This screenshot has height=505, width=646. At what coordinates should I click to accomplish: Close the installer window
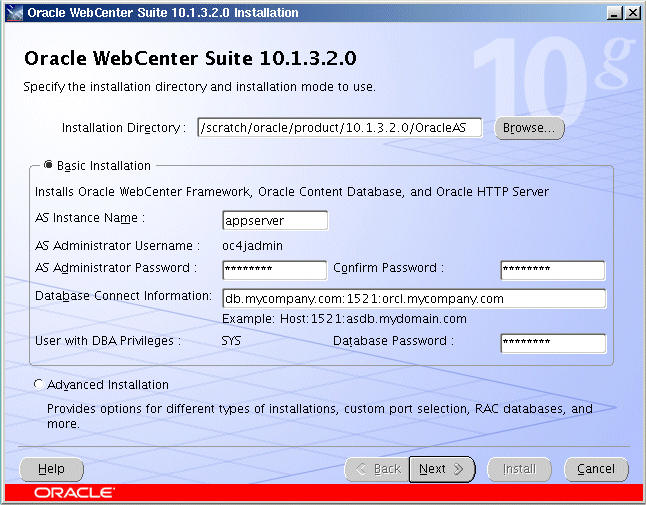(632, 13)
